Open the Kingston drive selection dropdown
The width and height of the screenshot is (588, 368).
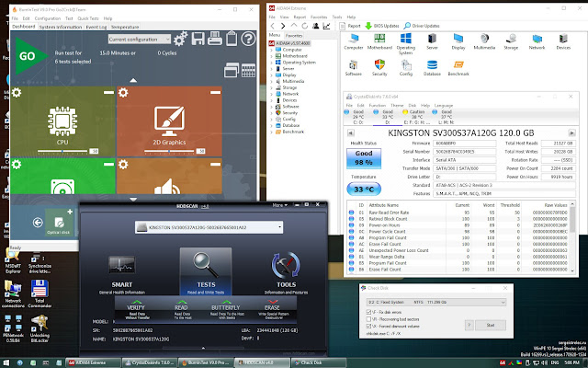(x=209, y=227)
